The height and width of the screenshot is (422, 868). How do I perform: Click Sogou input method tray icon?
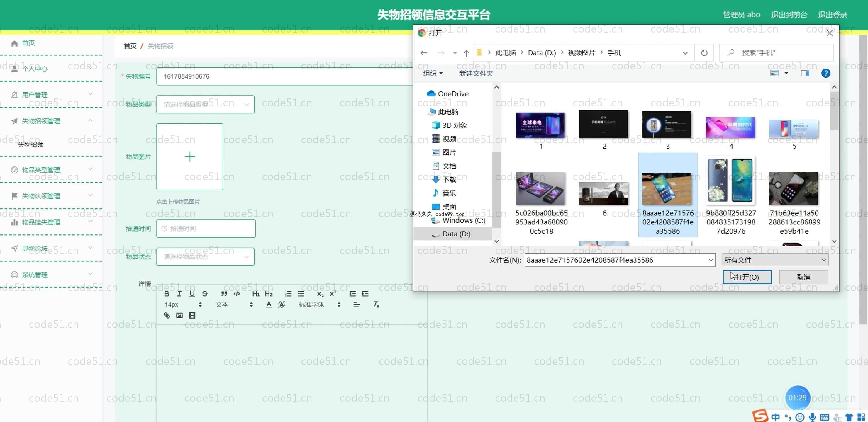click(760, 416)
